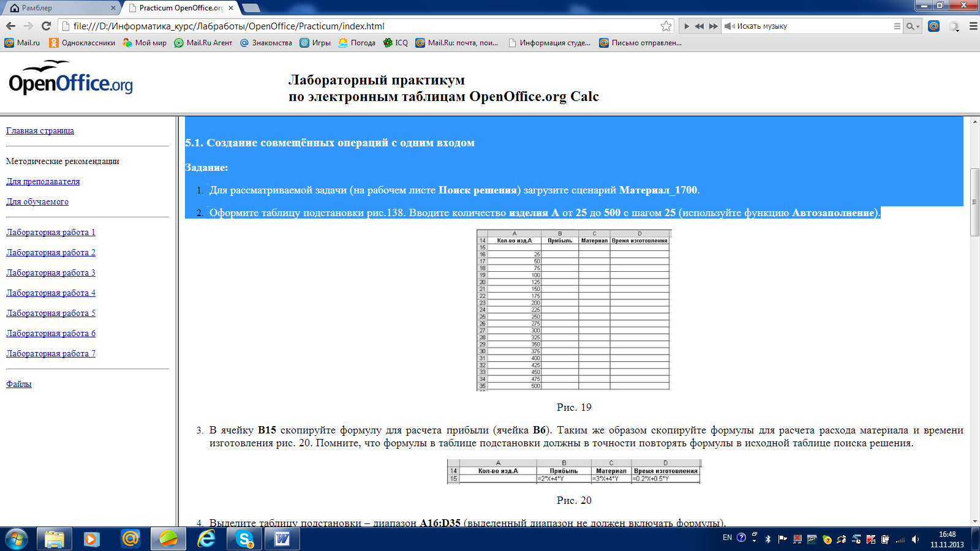Viewport: 980px width, 551px height.
Task: Click the music player play button
Action: tap(687, 26)
